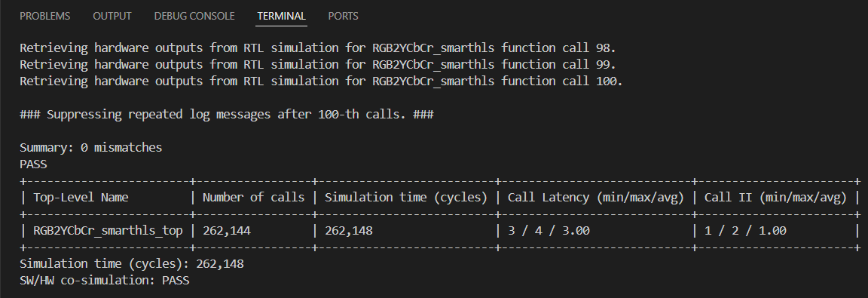This screenshot has height=298, width=868.
Task: Click the TERMINAL tab
Action: tap(281, 16)
